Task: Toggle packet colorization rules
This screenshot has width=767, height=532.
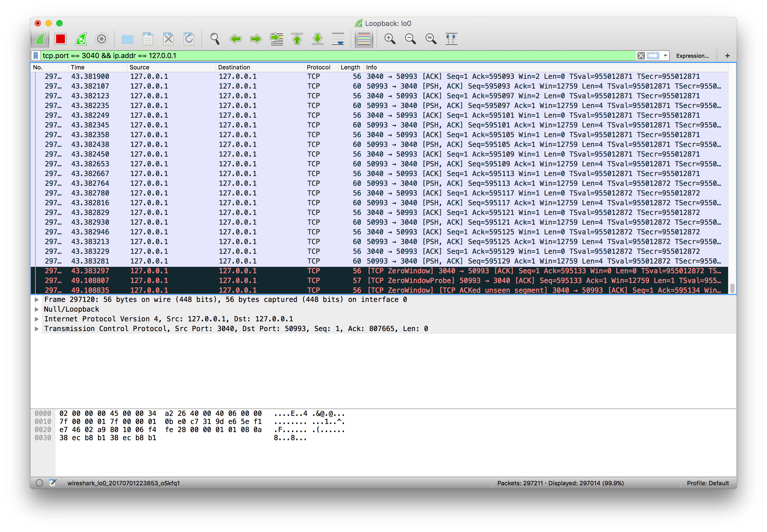Action: [364, 39]
